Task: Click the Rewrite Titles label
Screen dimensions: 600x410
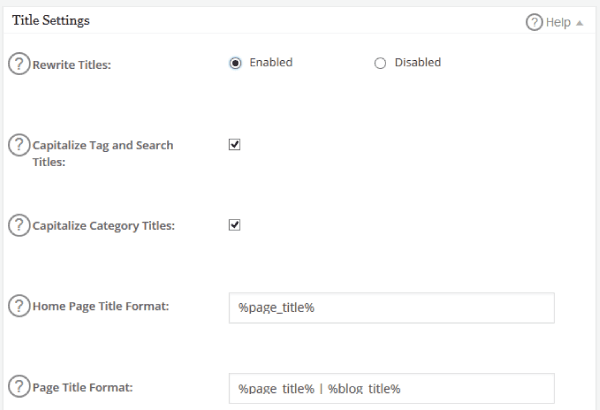Action: pyautogui.click(x=72, y=65)
